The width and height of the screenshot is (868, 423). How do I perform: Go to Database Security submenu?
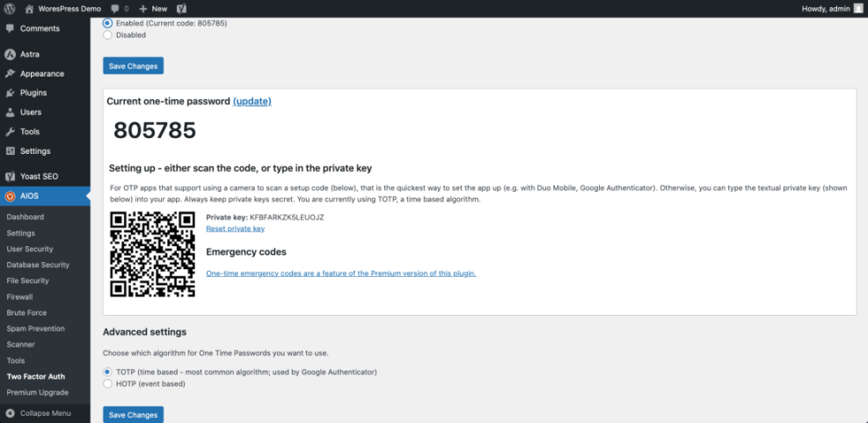(38, 266)
